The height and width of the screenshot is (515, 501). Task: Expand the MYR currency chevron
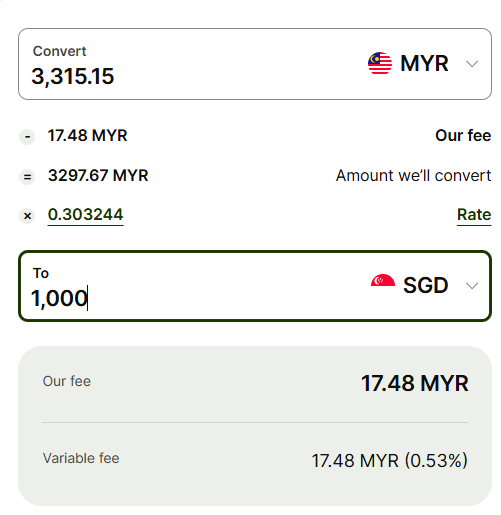click(x=472, y=64)
